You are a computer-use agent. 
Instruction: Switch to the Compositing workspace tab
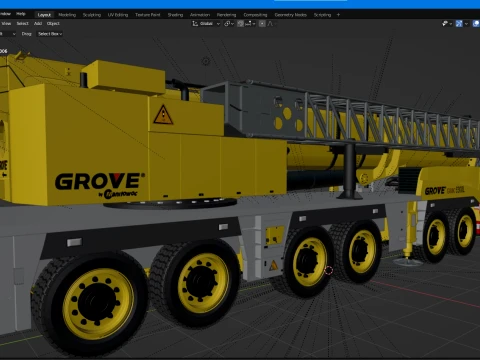click(255, 15)
